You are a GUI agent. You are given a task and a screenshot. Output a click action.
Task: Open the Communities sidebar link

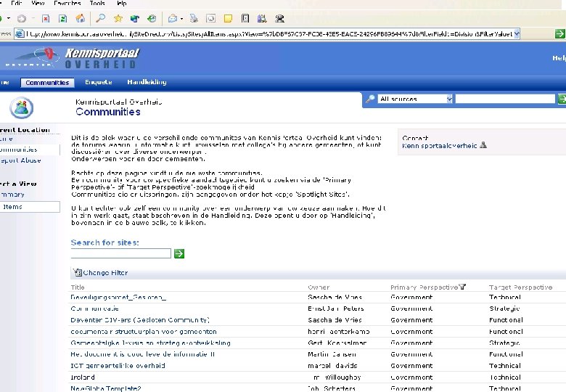(18, 150)
